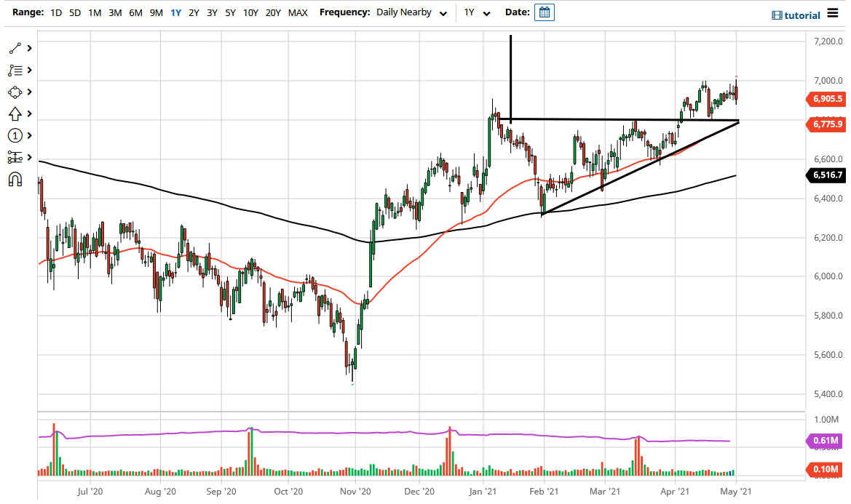Switch to the 5D range
Screen dimensions: 851x504
74,12
